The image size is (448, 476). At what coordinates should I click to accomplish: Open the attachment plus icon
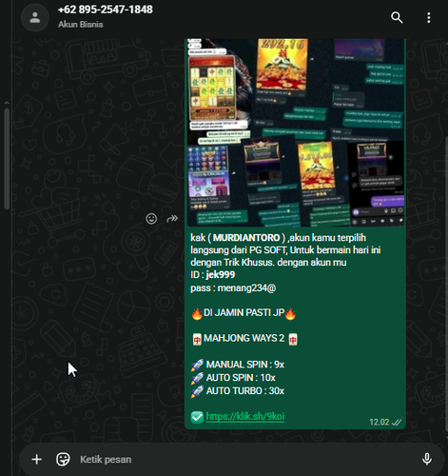(37, 459)
